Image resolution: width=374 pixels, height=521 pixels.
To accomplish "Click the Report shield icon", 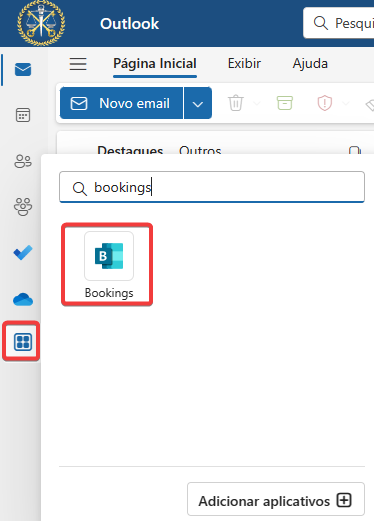I will [x=325, y=103].
